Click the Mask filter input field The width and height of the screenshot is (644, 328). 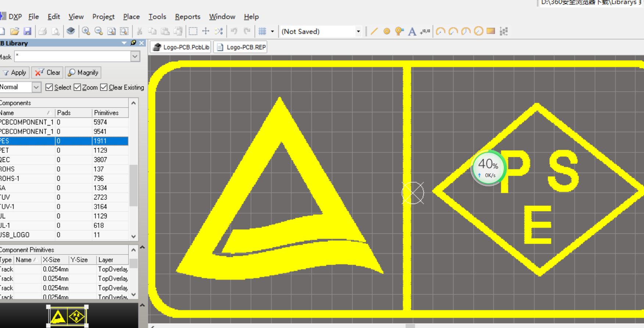tap(72, 57)
